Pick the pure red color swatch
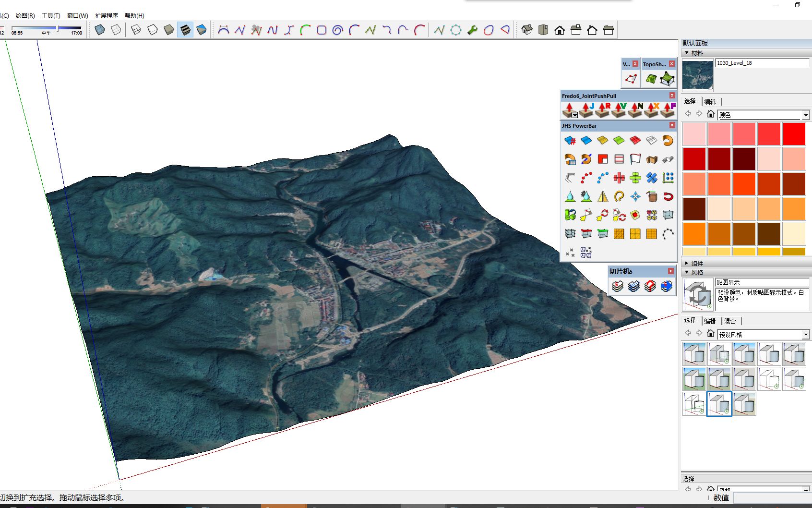The height and width of the screenshot is (508, 812). [794, 134]
